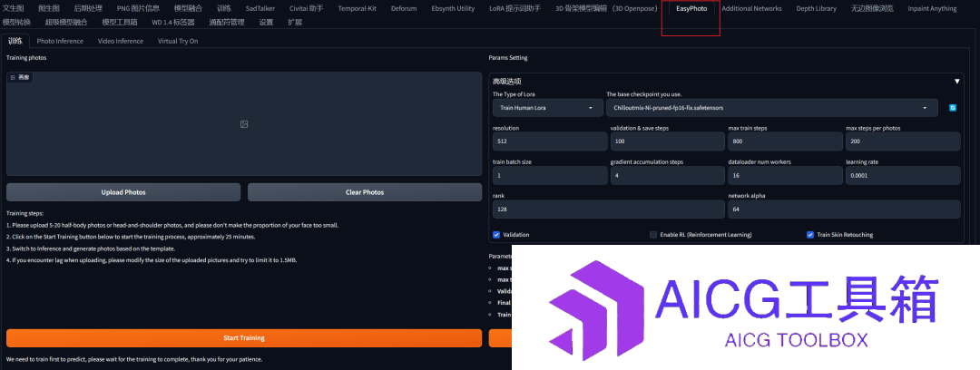
Task: Click the train batch size field
Action: [550, 176]
